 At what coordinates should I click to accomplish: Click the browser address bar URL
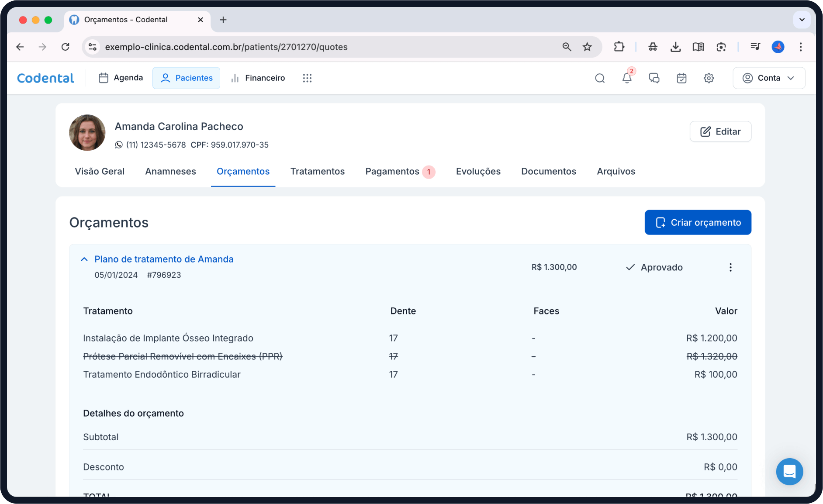(226, 47)
